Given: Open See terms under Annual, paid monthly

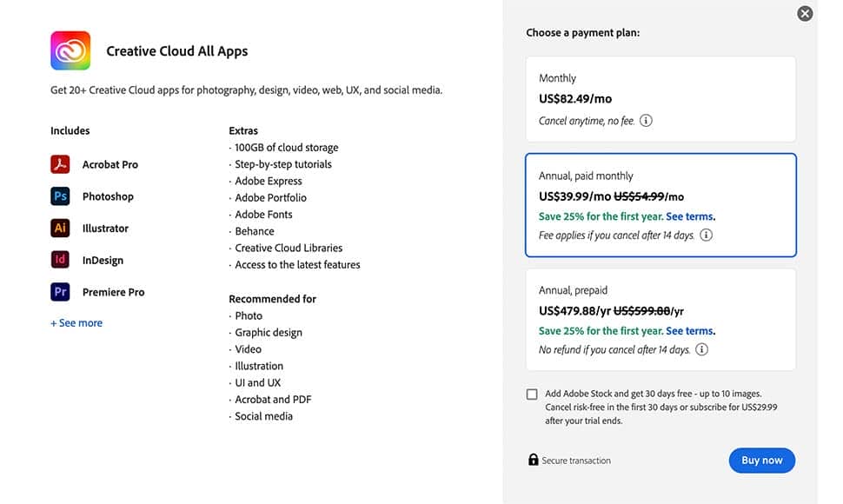Looking at the screenshot, I should (690, 216).
